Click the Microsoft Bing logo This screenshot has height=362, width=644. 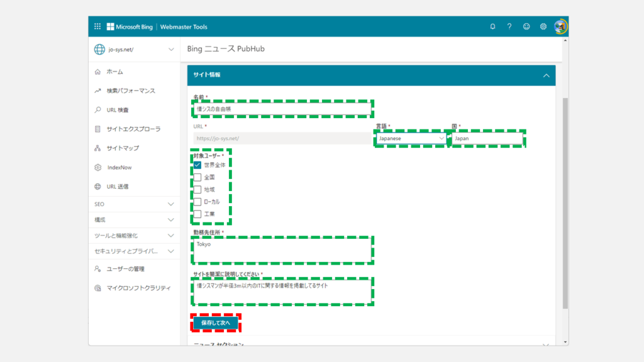click(130, 27)
